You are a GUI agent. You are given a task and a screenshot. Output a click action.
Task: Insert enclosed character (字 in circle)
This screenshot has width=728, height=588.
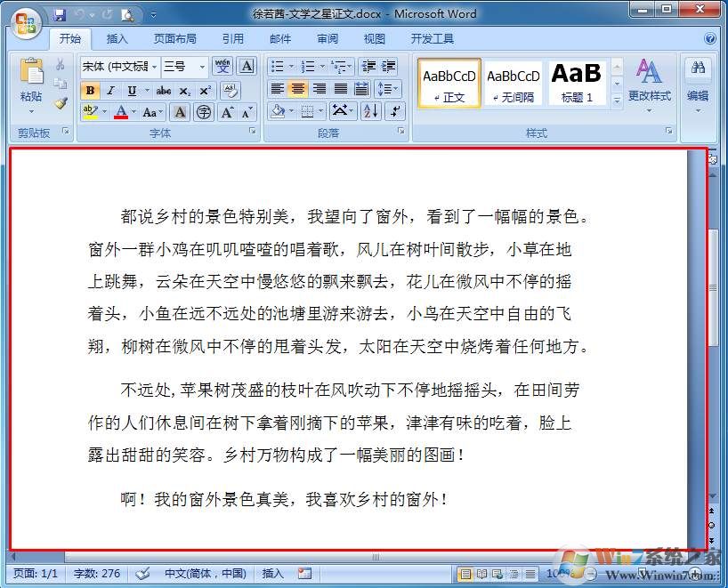point(203,112)
